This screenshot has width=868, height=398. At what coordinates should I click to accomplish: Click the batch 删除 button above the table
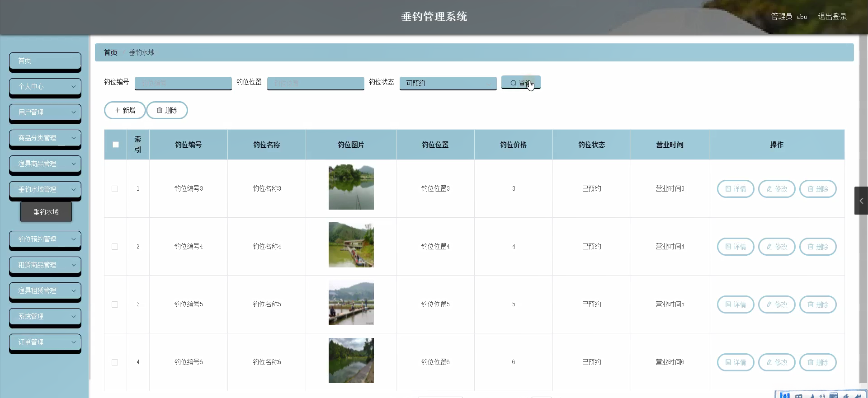167,110
